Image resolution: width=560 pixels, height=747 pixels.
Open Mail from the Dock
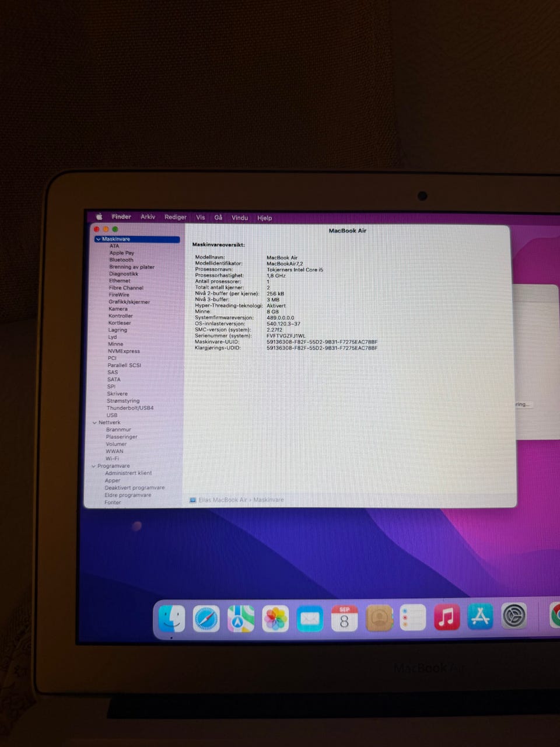(x=310, y=619)
